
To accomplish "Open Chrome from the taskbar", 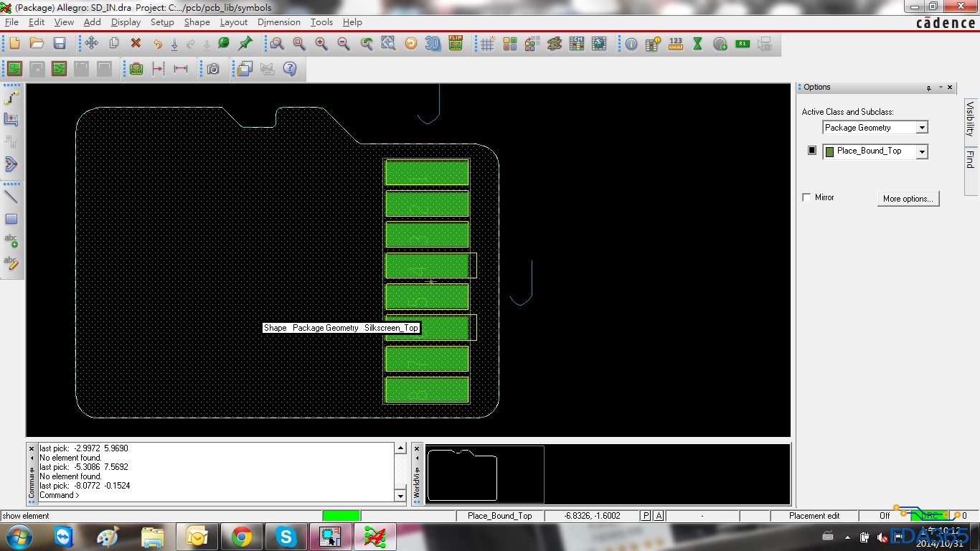I will [242, 537].
